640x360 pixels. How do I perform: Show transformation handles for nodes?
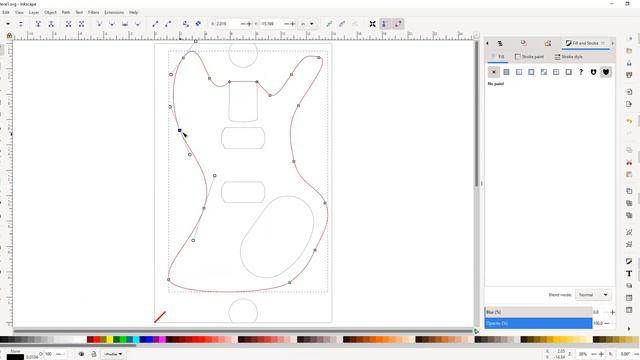[x=372, y=24]
